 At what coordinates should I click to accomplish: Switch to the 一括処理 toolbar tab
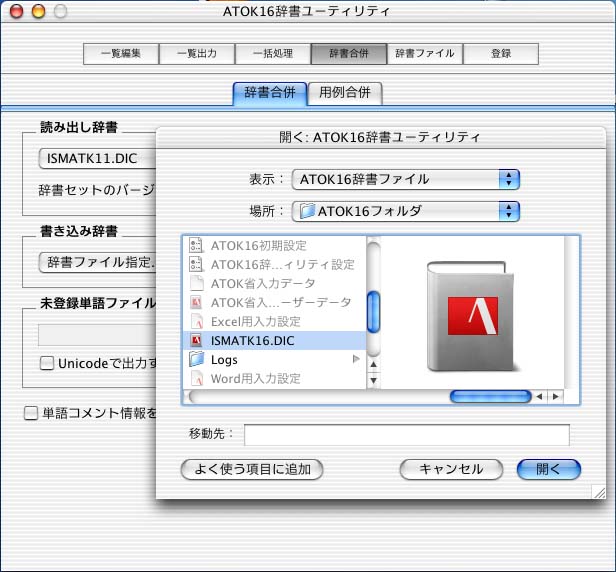click(273, 54)
